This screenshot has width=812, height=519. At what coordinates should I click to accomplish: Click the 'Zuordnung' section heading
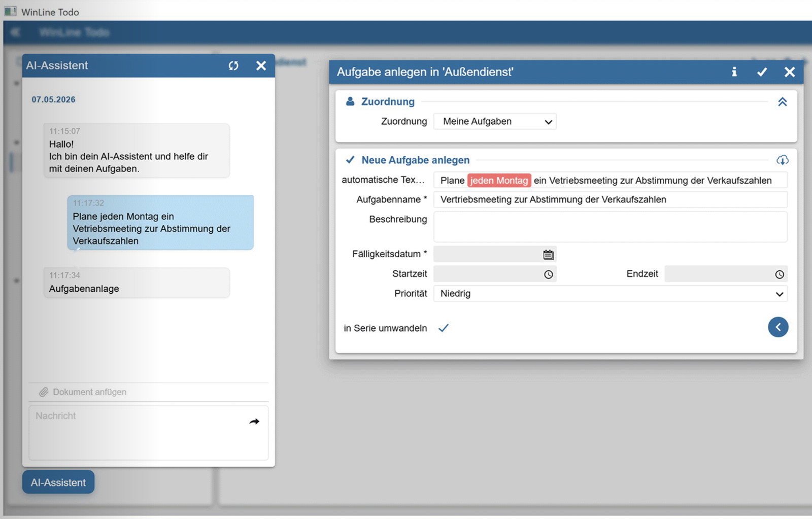388,102
